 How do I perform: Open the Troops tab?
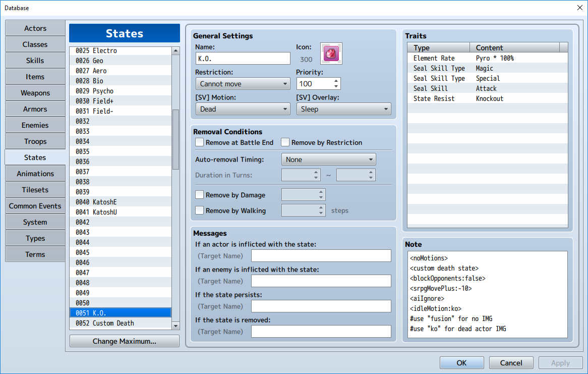click(x=35, y=141)
